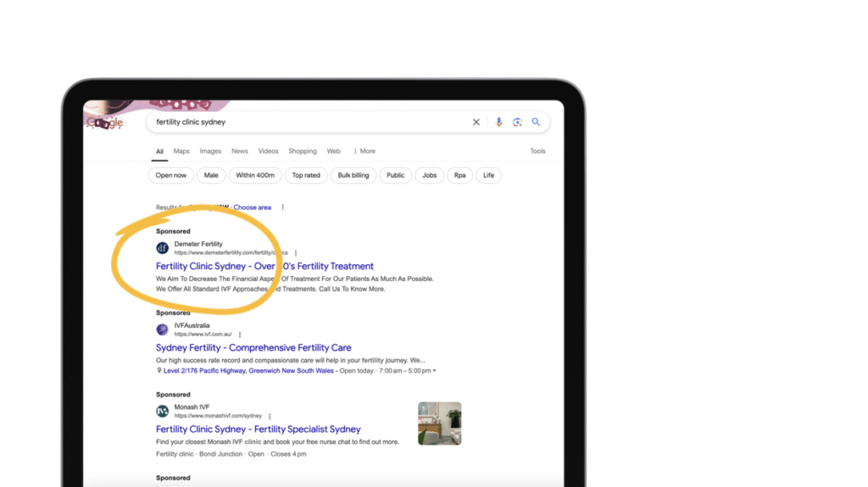Enable the Bulk billing filter chip
The width and height of the screenshot is (868, 487).
tap(353, 175)
